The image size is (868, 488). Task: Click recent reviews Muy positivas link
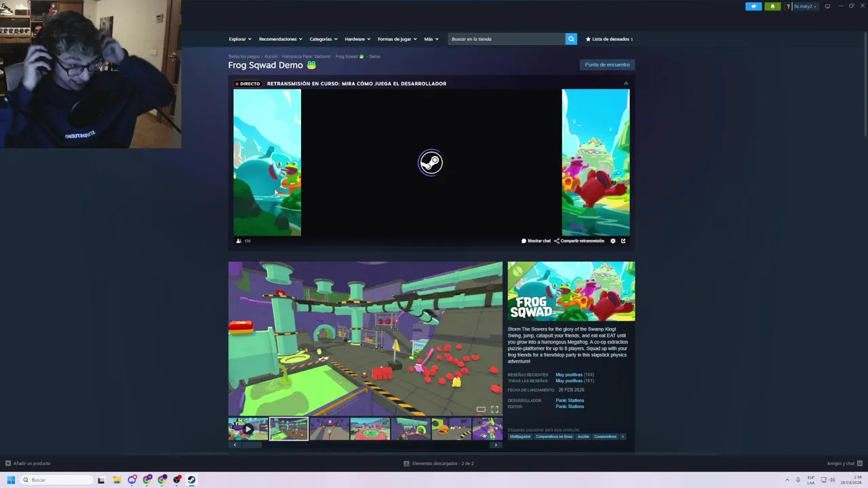569,375
